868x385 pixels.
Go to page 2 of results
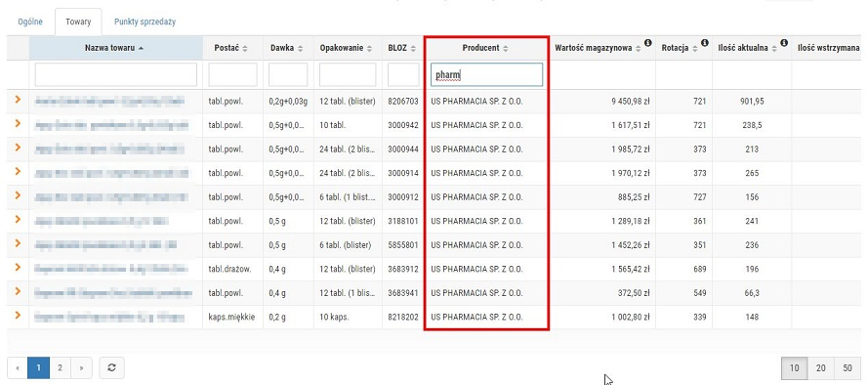[x=60, y=367]
